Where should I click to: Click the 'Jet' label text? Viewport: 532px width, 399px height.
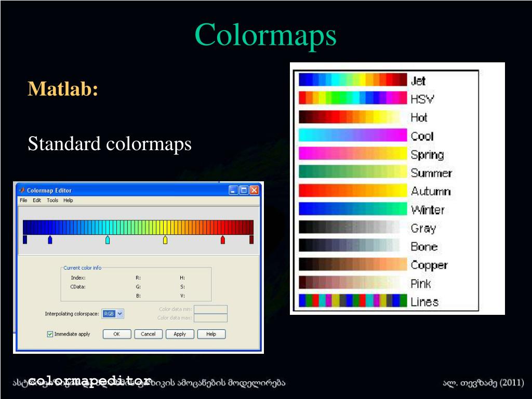tap(418, 81)
